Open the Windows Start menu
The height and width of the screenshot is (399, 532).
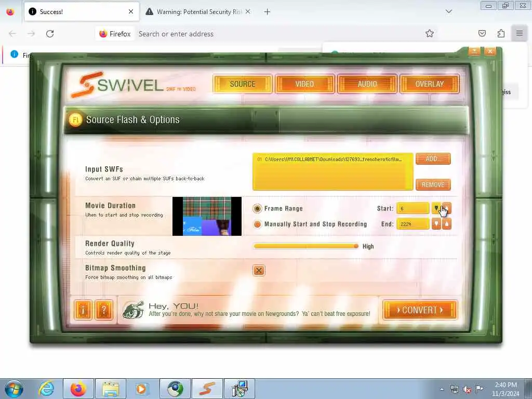14,389
